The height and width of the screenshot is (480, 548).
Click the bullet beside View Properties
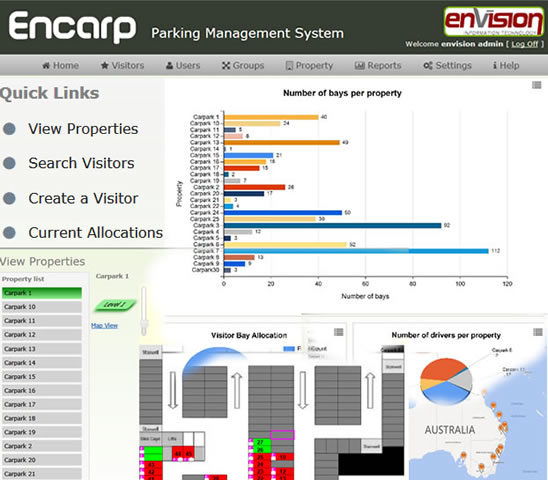(9, 129)
